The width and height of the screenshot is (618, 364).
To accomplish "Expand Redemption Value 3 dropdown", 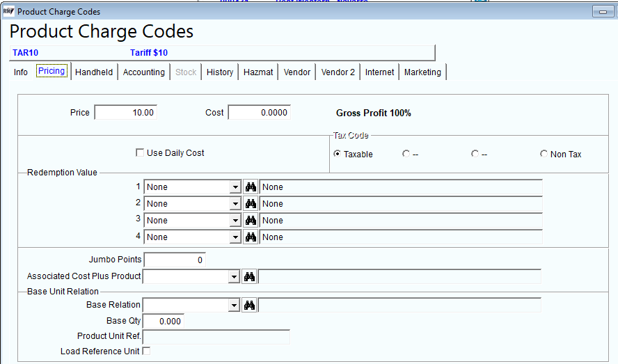I will coord(235,221).
